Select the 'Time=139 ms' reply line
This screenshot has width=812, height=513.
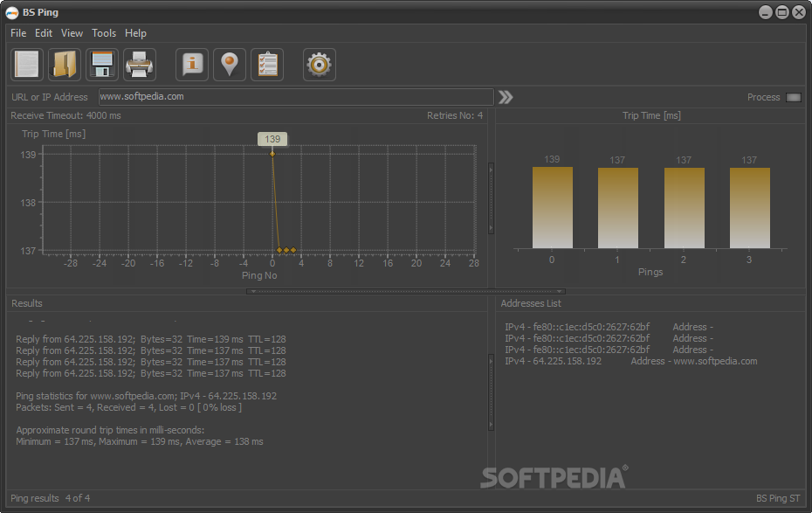pos(151,339)
